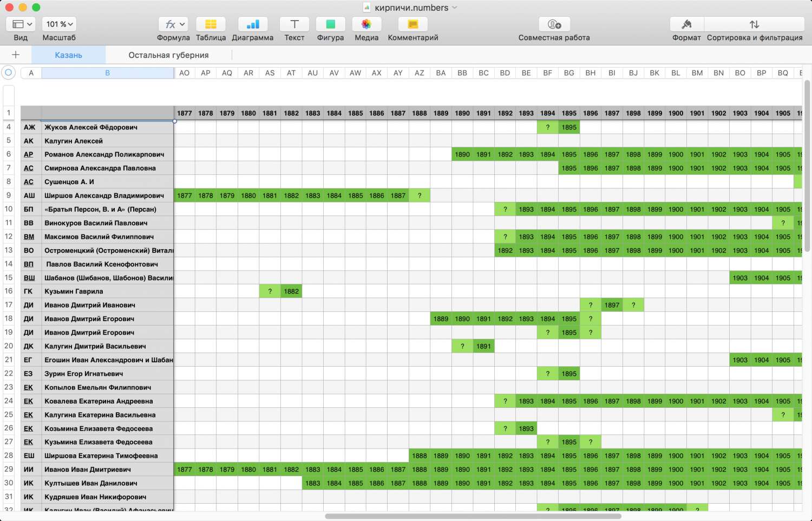Insert a table with Таблица icon
This screenshot has height=521, width=812.
click(211, 24)
